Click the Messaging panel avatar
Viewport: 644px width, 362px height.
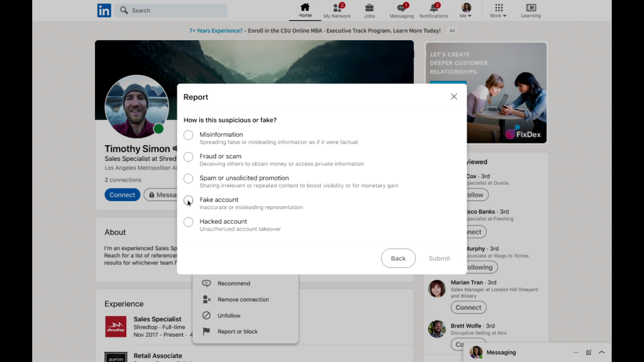click(476, 352)
